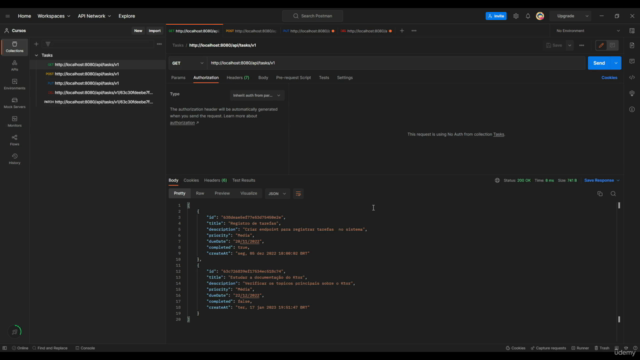The width and height of the screenshot is (640, 360).
Task: Open the settings gear in the header
Action: point(516,16)
